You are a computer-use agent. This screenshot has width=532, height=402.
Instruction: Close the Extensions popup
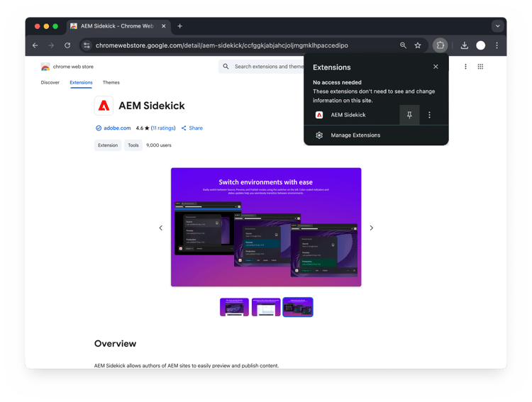coord(436,67)
